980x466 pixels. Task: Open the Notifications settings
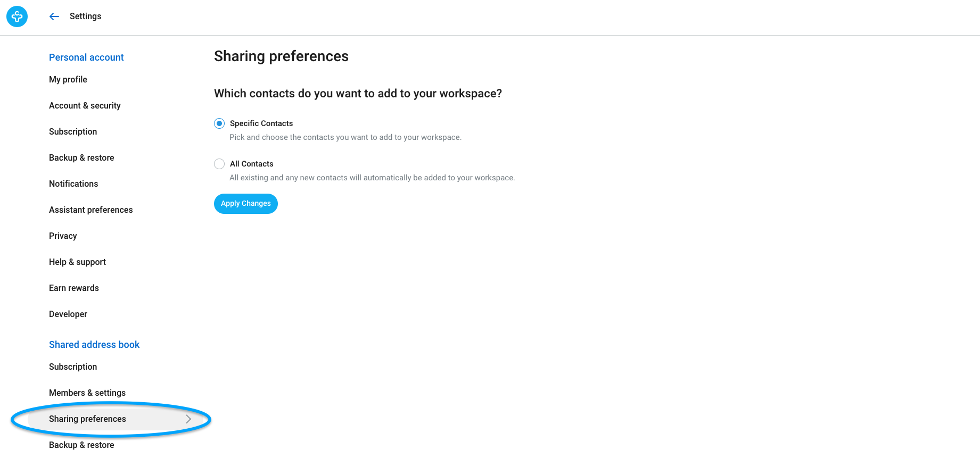(73, 184)
